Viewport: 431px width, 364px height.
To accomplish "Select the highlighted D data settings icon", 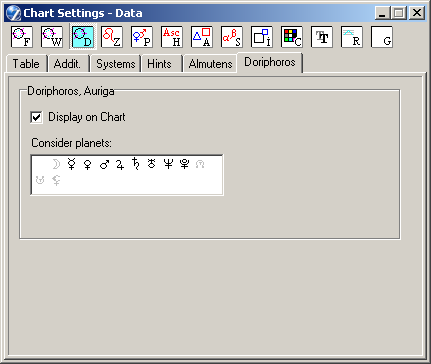I will tap(83, 37).
